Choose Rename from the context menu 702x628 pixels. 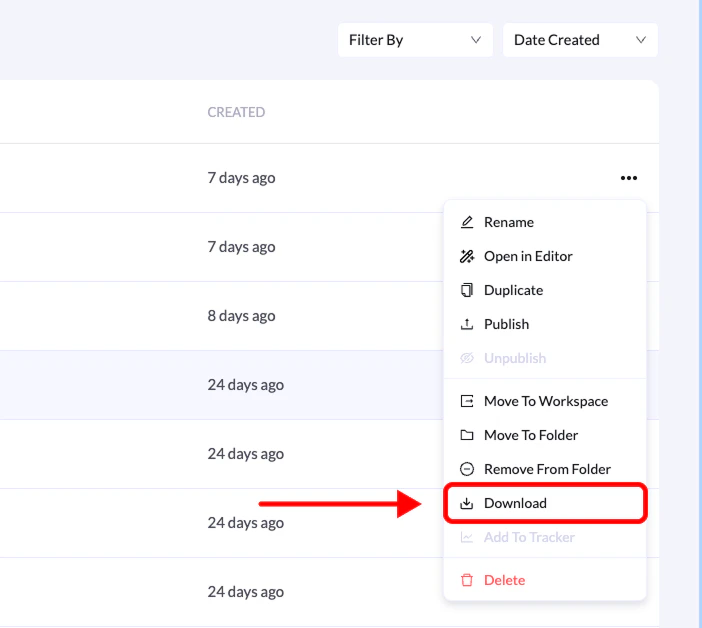[509, 222]
